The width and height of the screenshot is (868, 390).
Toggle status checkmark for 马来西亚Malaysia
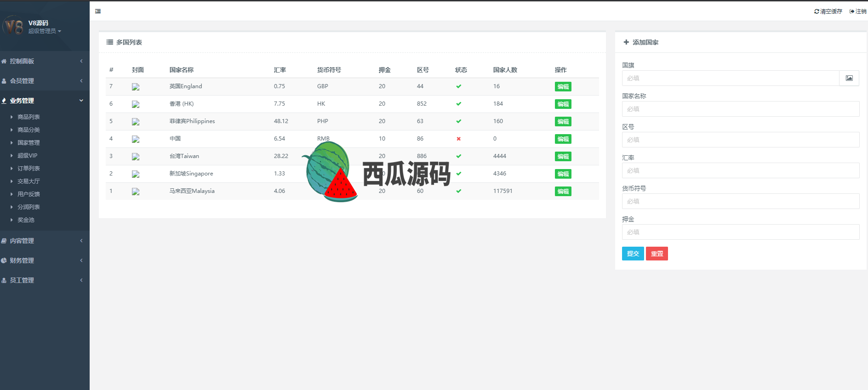point(458,191)
